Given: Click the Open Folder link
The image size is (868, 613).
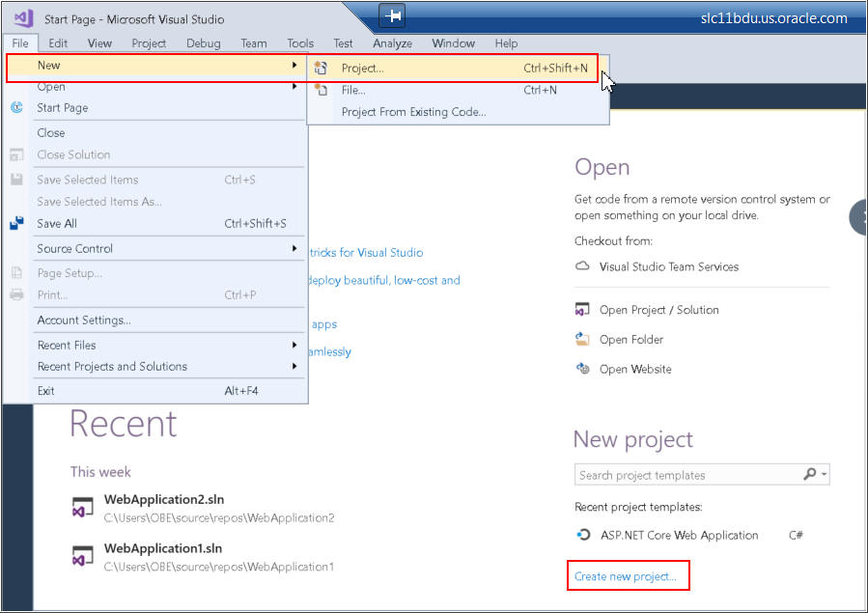Looking at the screenshot, I should 631,339.
